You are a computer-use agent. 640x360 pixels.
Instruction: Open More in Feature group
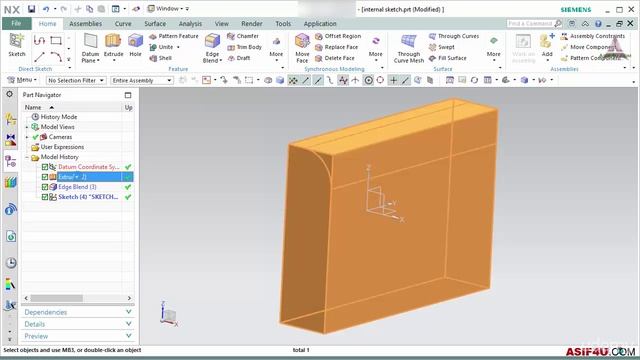coord(276,48)
